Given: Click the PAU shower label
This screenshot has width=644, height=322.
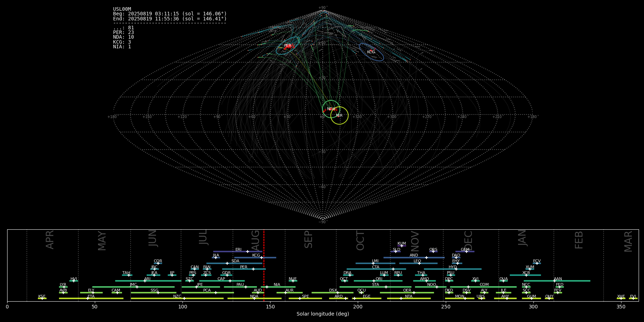Looking at the screenshot, I should [x=240, y=285].
